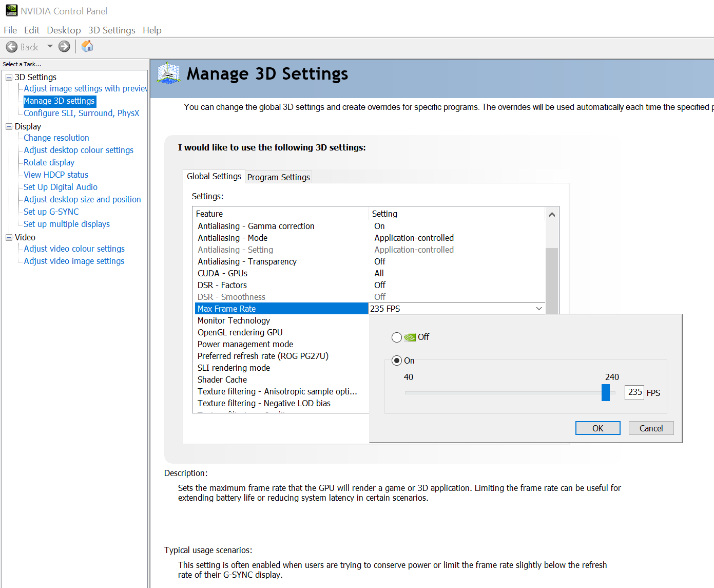Screen dimensions: 714x588
Task: Select Preferred refresh rate (ROG PG27U) row
Action: pos(281,356)
